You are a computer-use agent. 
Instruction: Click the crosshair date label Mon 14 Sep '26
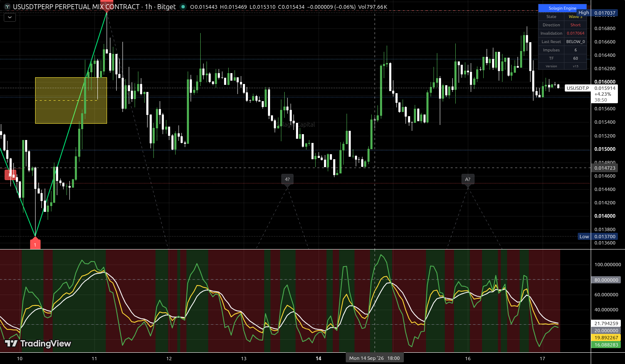375,358
